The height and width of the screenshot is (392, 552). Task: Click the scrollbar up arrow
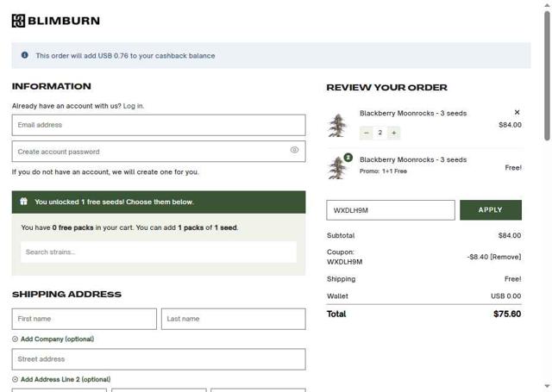tap(547, 5)
